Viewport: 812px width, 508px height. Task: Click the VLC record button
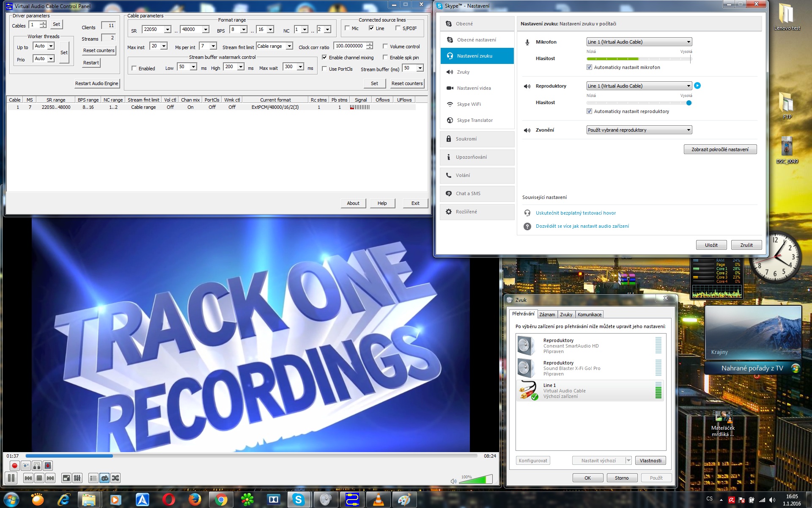(x=14, y=466)
